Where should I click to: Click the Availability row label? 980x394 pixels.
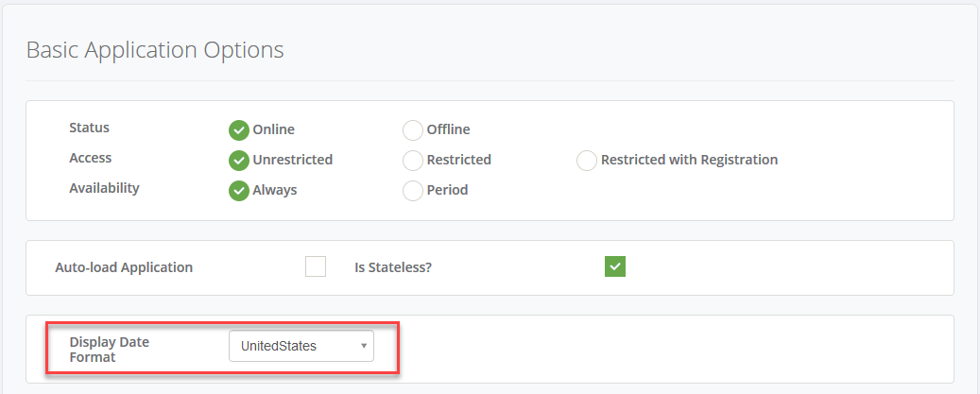coord(104,188)
